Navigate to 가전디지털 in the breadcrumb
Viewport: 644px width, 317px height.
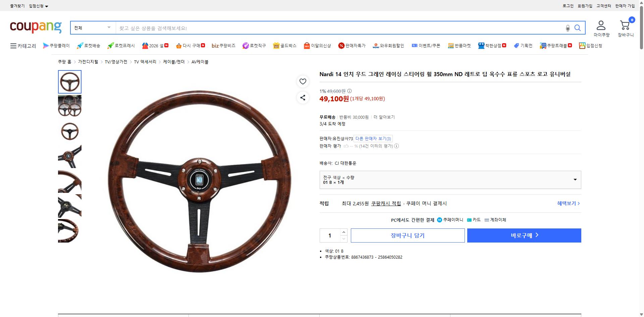pos(87,62)
